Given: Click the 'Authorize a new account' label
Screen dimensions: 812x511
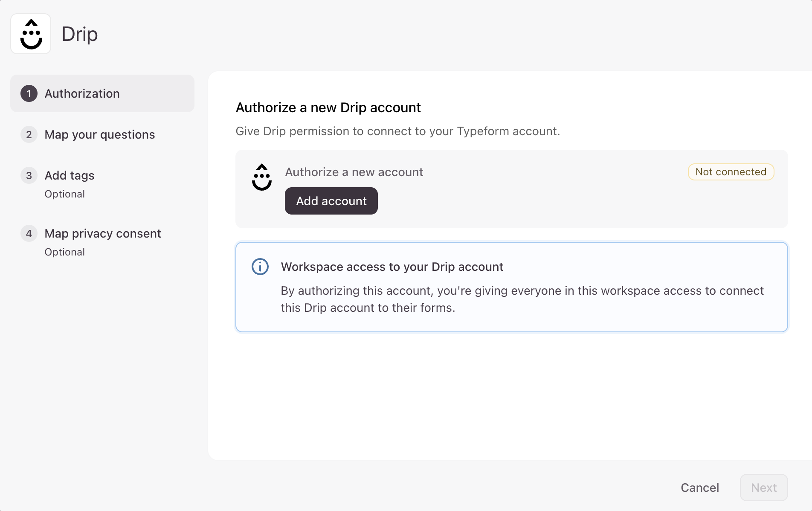Looking at the screenshot, I should [x=354, y=172].
